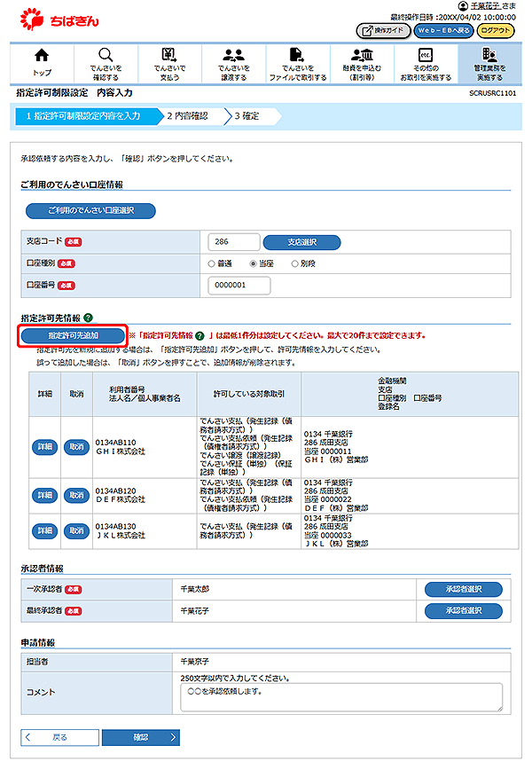Screen dimensions: 532x769
Task: Click screen ID SCRUSRC1101 text
Action: tap(492, 93)
